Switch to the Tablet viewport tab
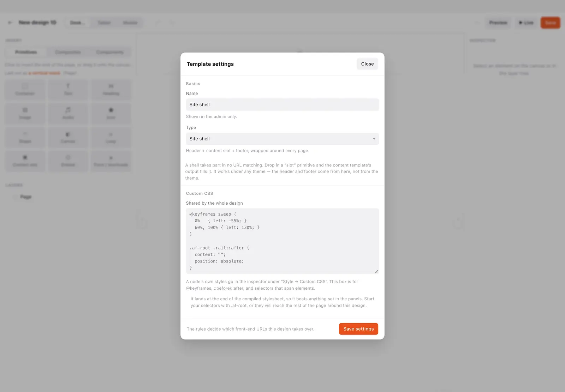Screen dimensions: 565x392 104,23
